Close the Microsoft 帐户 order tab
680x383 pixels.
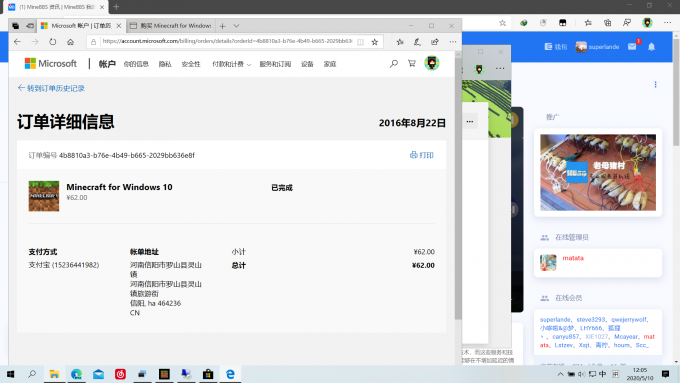[118, 26]
